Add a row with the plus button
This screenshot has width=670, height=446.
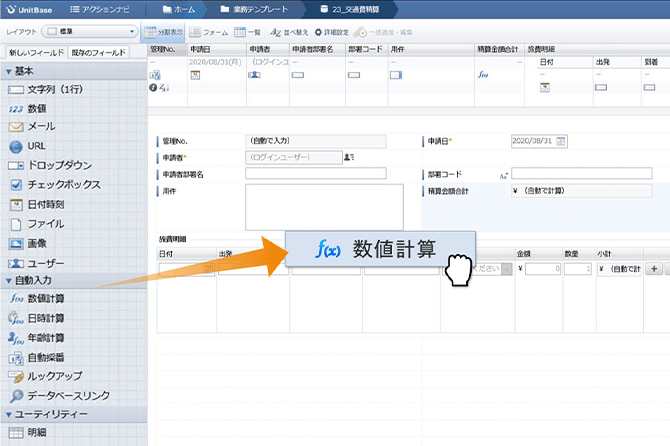[654, 269]
